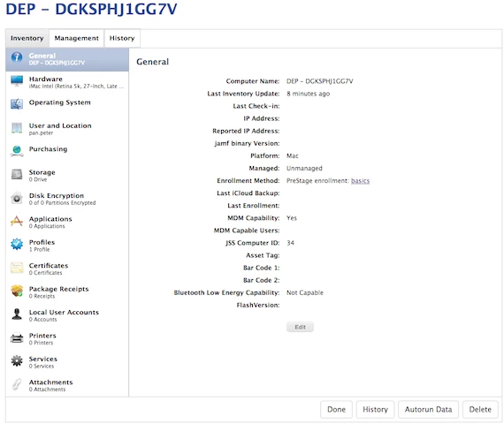Open the Services gear icon
This screenshot has width=504, height=424.
point(17,361)
